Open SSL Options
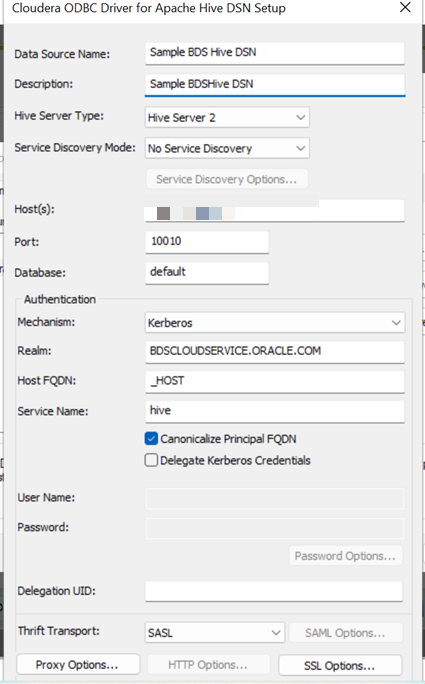Viewport: 425px width, 684px height. [x=340, y=665]
